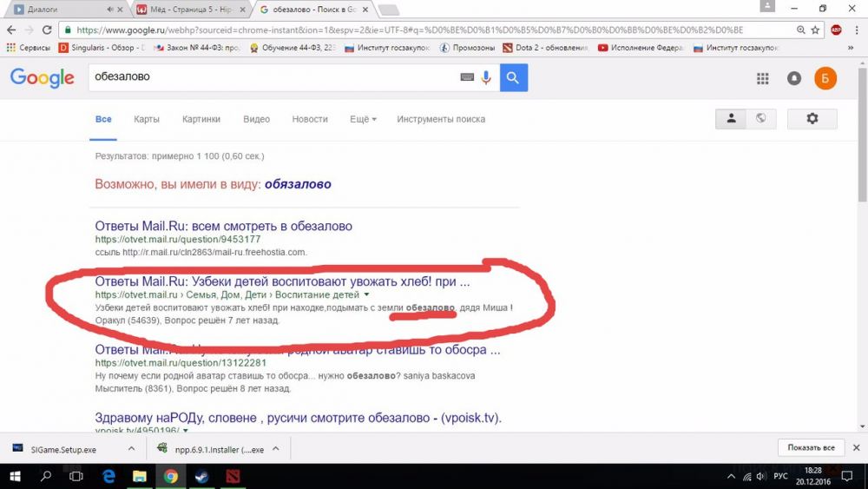This screenshot has width=868, height=489.
Task: Click the blue search magnifier button
Action: pyautogui.click(x=514, y=77)
